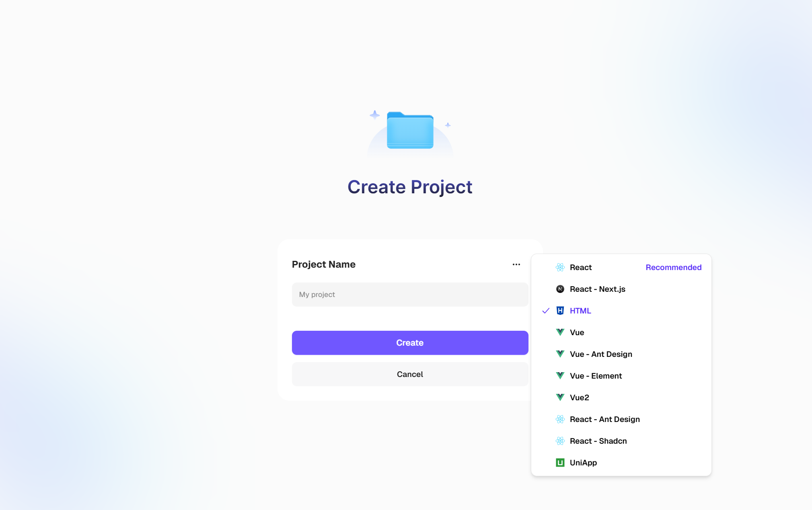This screenshot has width=812, height=510.
Task: Click the Next.js logo icon
Action: [560, 289]
